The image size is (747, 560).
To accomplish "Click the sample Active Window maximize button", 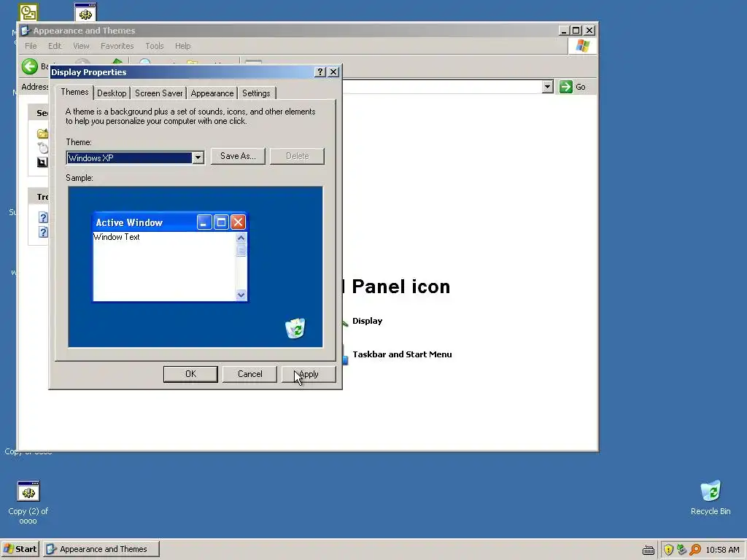I will [221, 222].
